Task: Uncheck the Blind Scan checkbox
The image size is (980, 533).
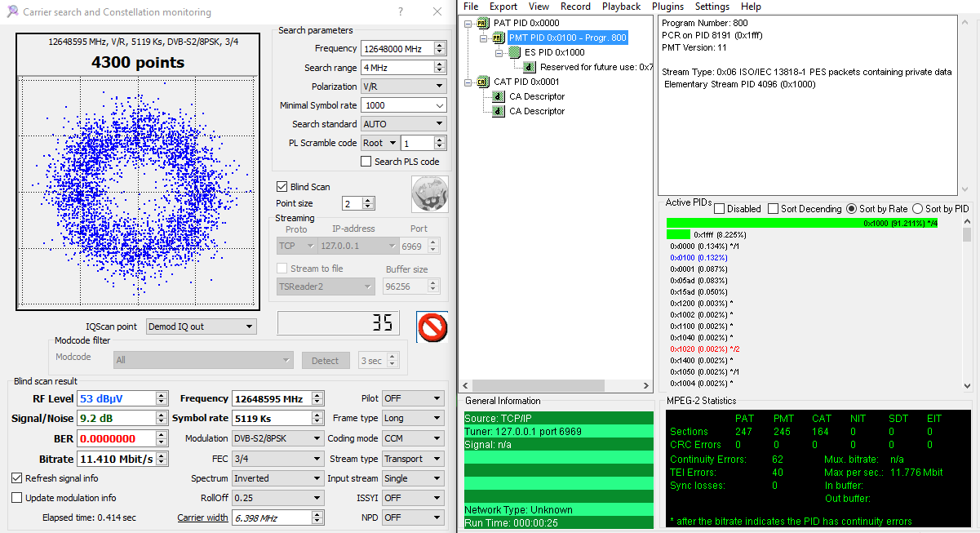Action: tap(282, 187)
